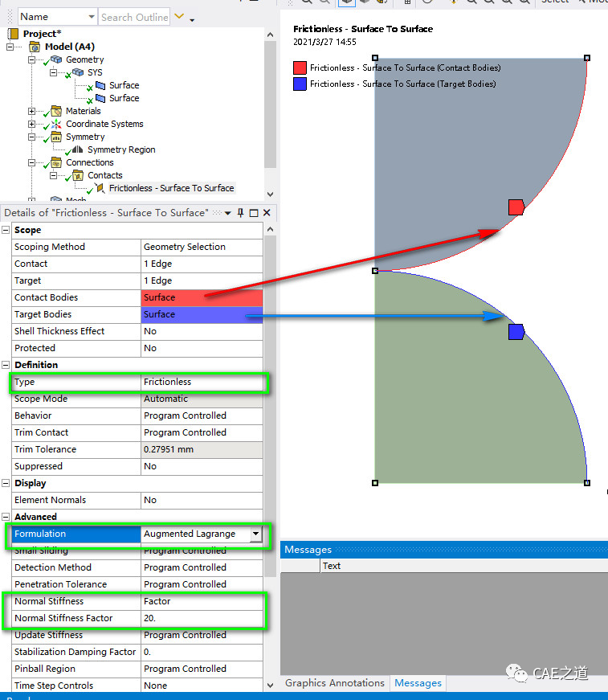
Task: Collapse the Display section in Details
Action: pyautogui.click(x=6, y=483)
